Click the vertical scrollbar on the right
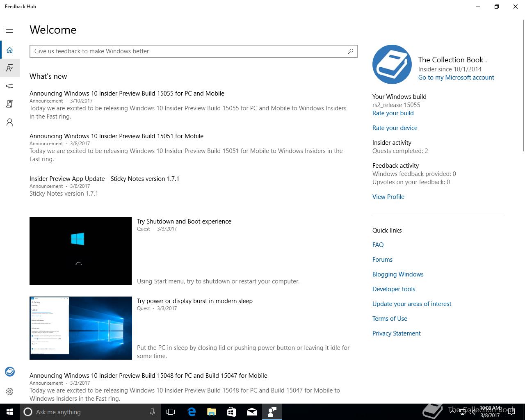The height and width of the screenshot is (420, 525). [524, 85]
